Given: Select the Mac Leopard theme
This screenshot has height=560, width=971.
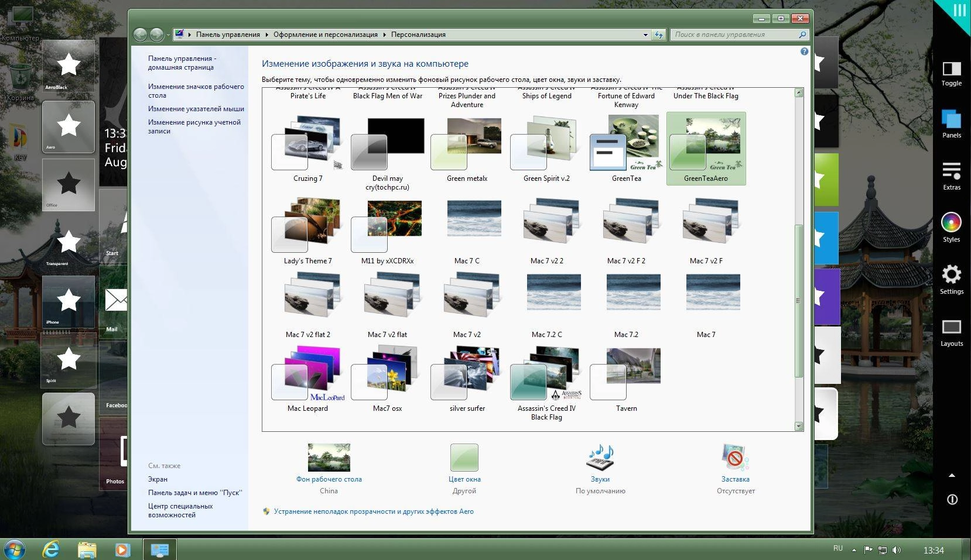Looking at the screenshot, I should 307,379.
